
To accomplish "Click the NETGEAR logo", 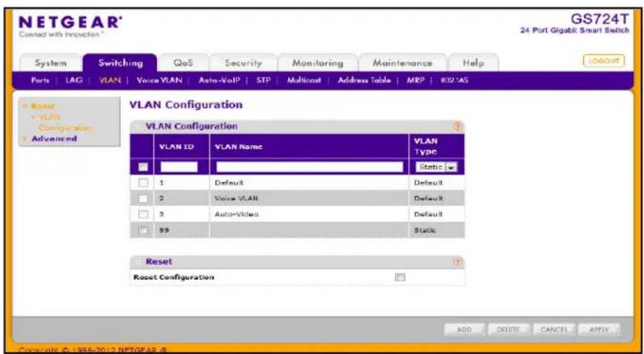I will click(69, 26).
